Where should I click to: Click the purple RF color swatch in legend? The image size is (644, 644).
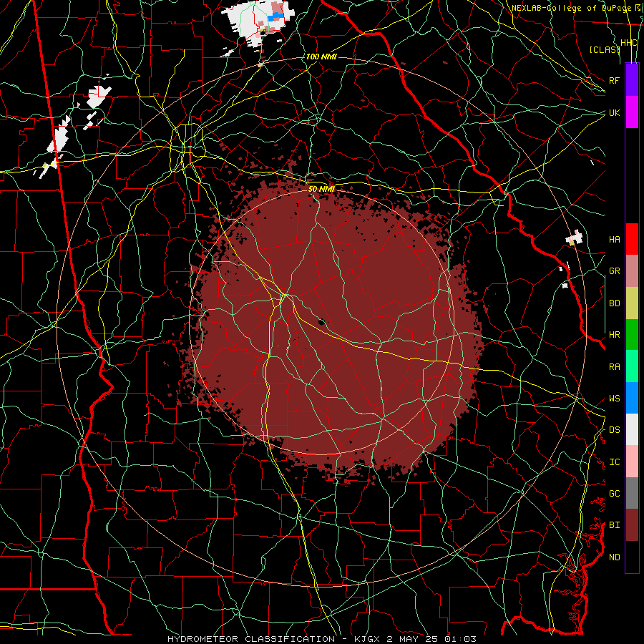632,80
